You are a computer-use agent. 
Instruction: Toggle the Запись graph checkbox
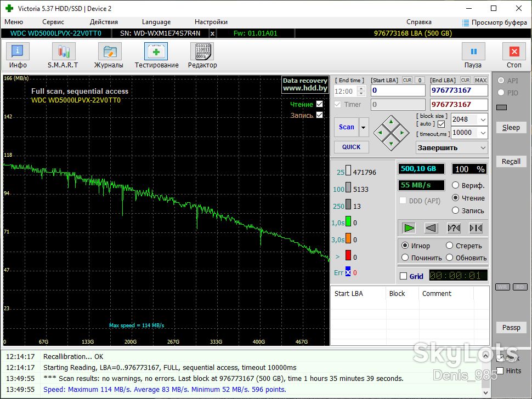320,115
